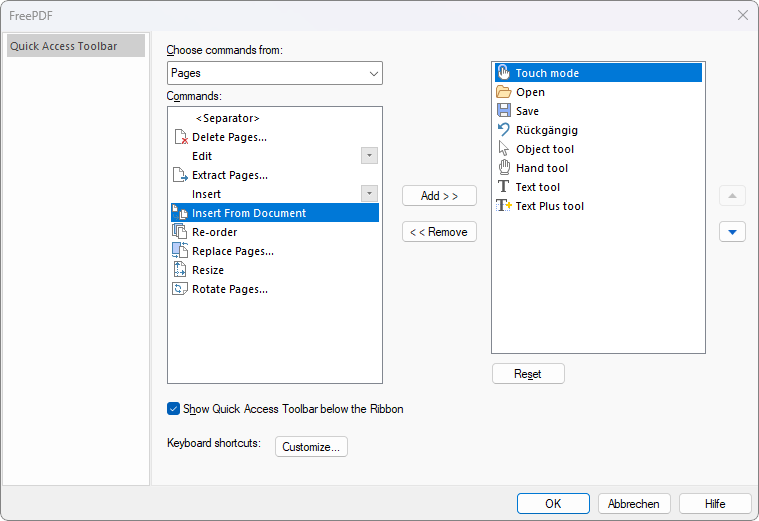Select Extract Pages command in list

click(x=230, y=175)
